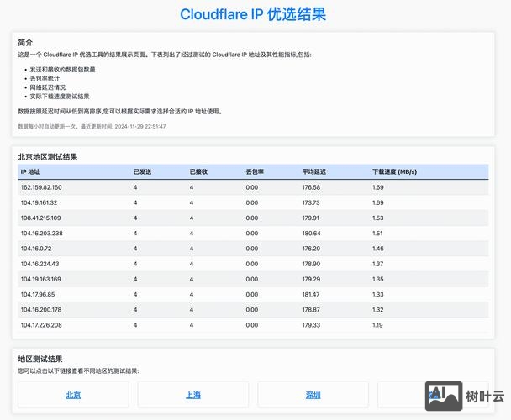Viewport: 511px width, 420px height.
Task: Click the 已发送 column header
Action: click(142, 171)
